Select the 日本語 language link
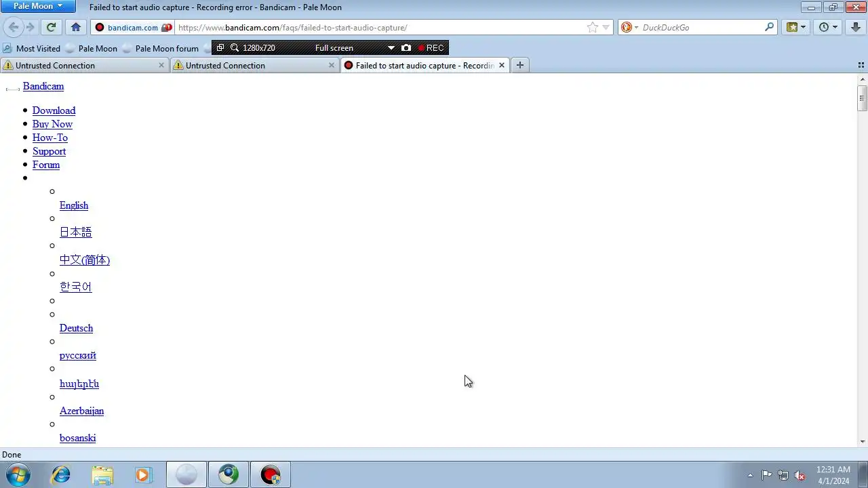This screenshot has height=488, width=868. point(75,232)
